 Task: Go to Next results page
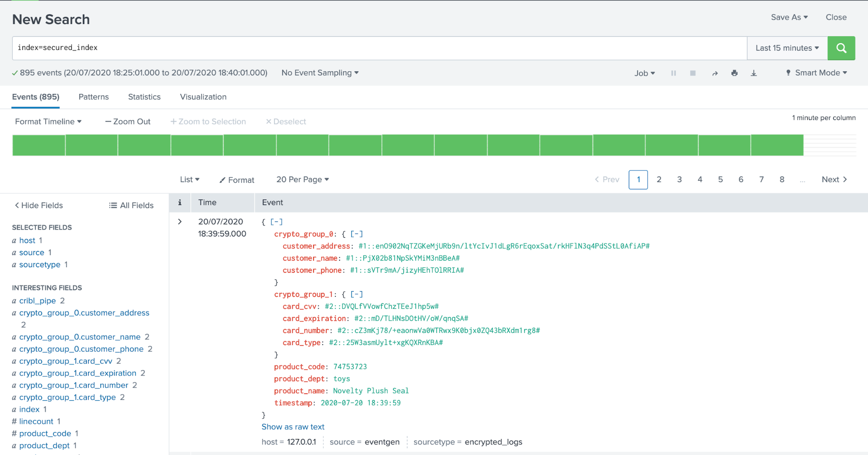tap(834, 179)
